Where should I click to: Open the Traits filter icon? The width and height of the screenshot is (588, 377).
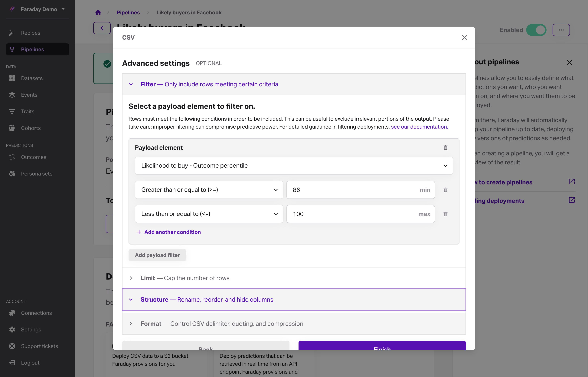tap(12, 112)
